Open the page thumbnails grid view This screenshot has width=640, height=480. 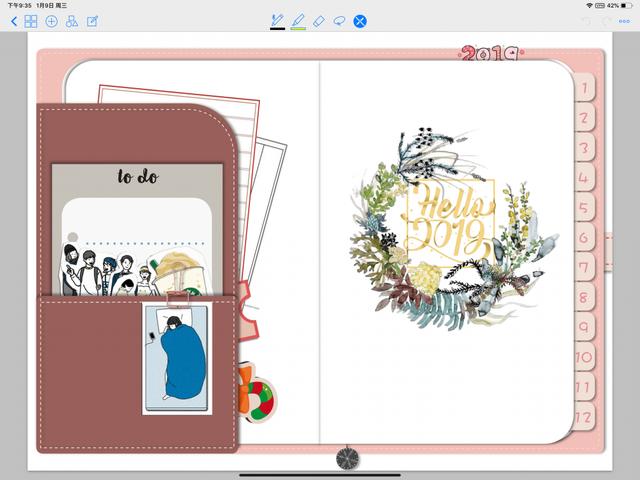tap(31, 21)
